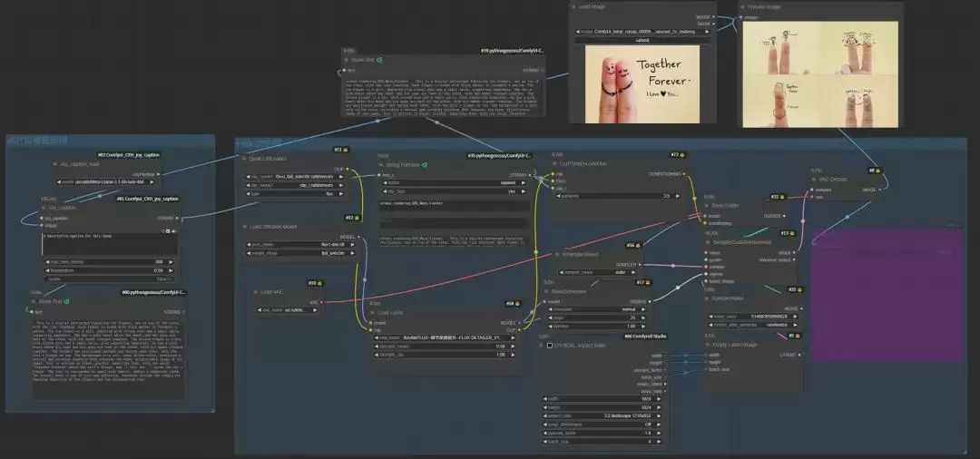This screenshot has height=459, width=980.
Task: Open the weight_dtype dropdown in Load Diffusion Model
Action: (x=300, y=254)
